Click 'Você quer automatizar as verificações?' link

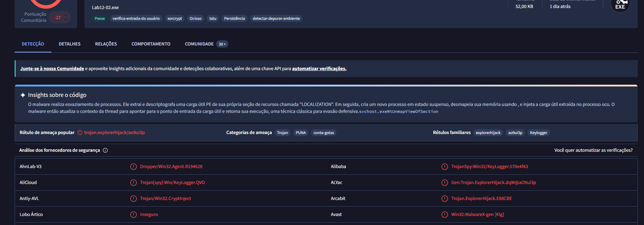tap(594, 150)
